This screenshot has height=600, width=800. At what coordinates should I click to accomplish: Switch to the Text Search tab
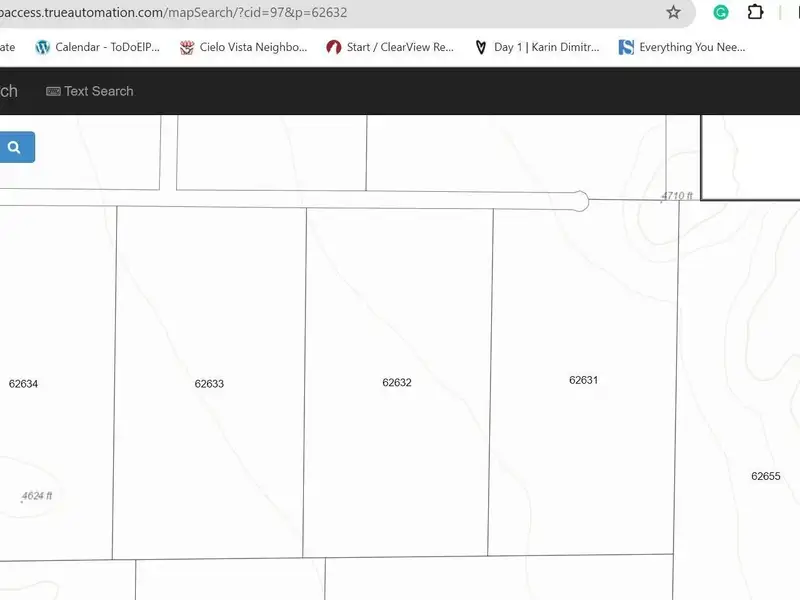(90, 91)
